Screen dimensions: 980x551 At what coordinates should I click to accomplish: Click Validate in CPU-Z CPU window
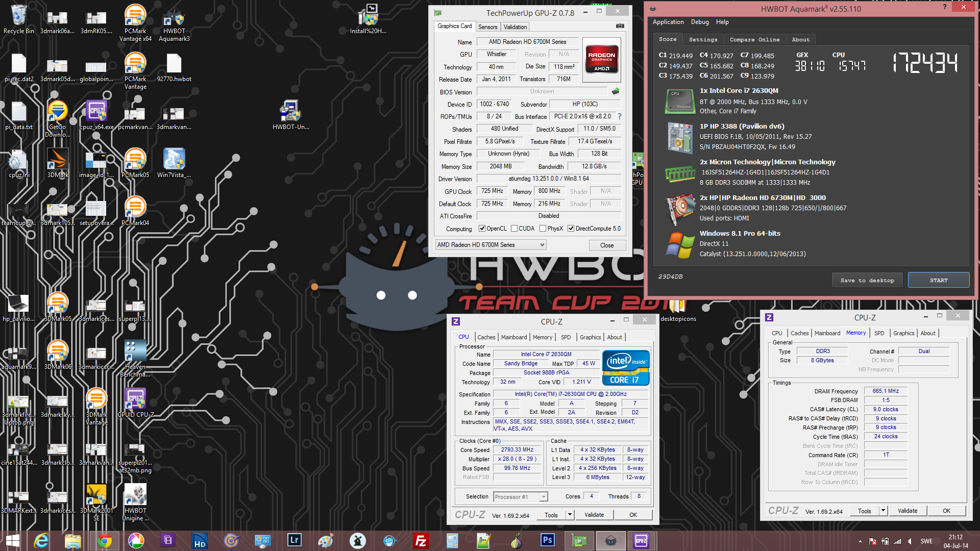(x=594, y=515)
